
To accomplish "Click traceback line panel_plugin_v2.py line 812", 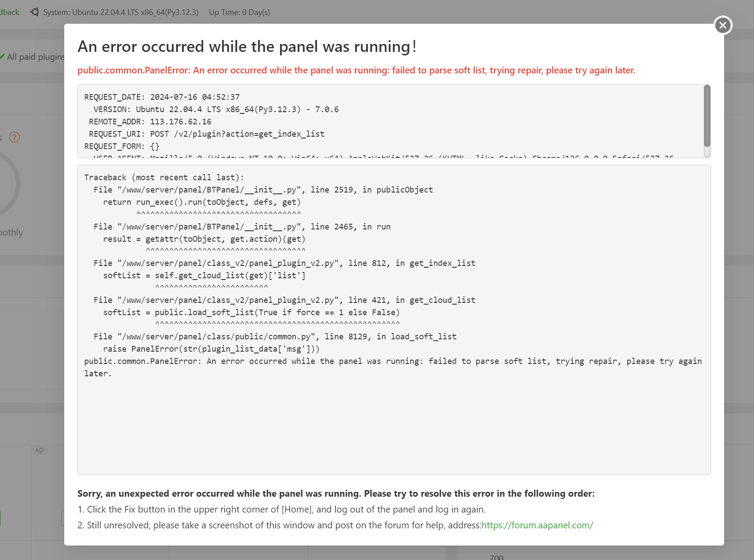I will coord(284,263).
